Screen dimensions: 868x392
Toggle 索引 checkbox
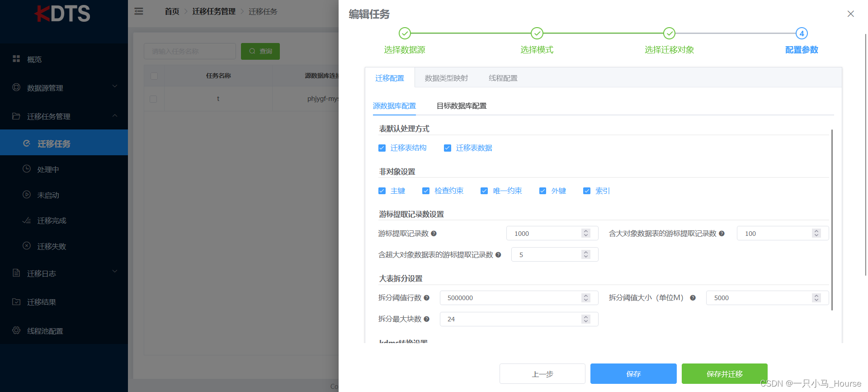click(587, 191)
